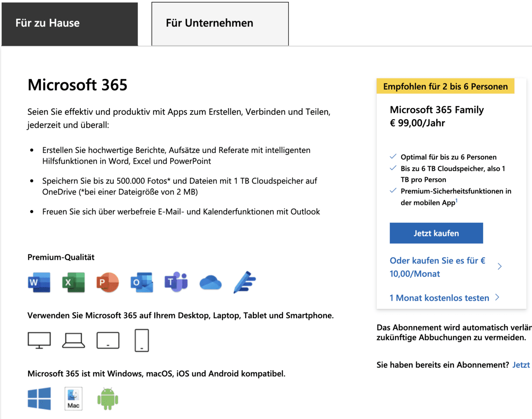
Task: Click the Word app icon
Action: click(39, 282)
